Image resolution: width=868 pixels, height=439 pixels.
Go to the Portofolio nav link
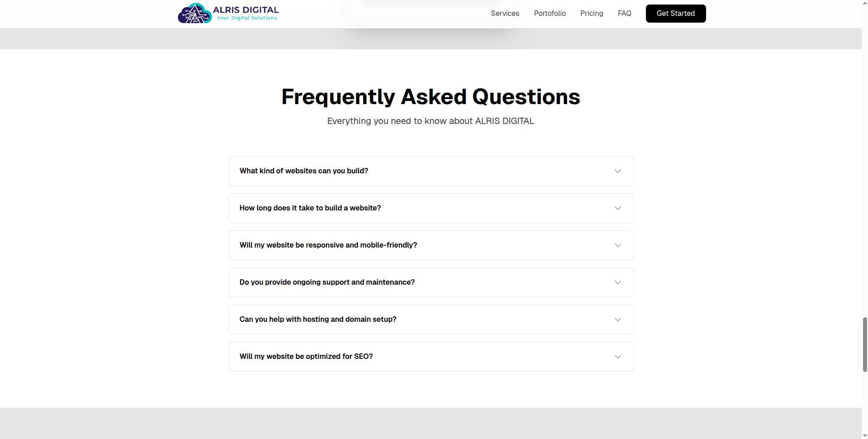[550, 14]
